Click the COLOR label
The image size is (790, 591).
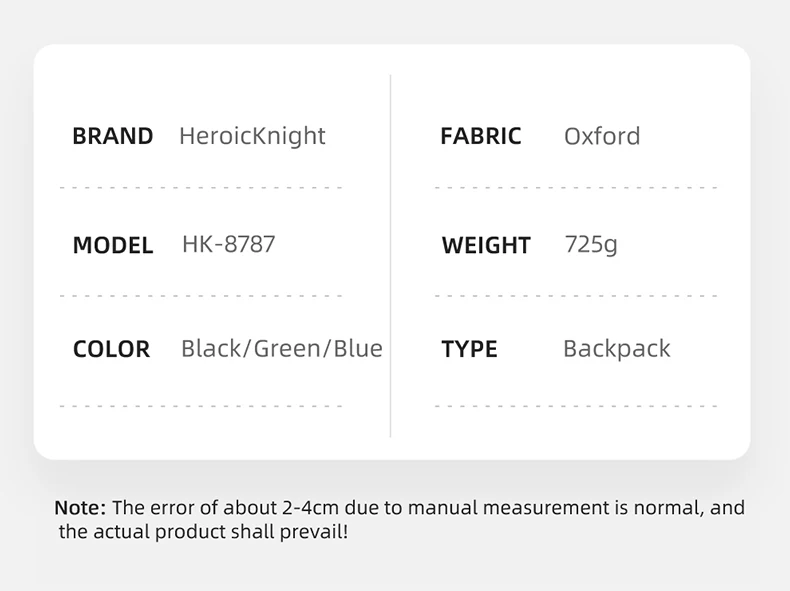coord(111,349)
